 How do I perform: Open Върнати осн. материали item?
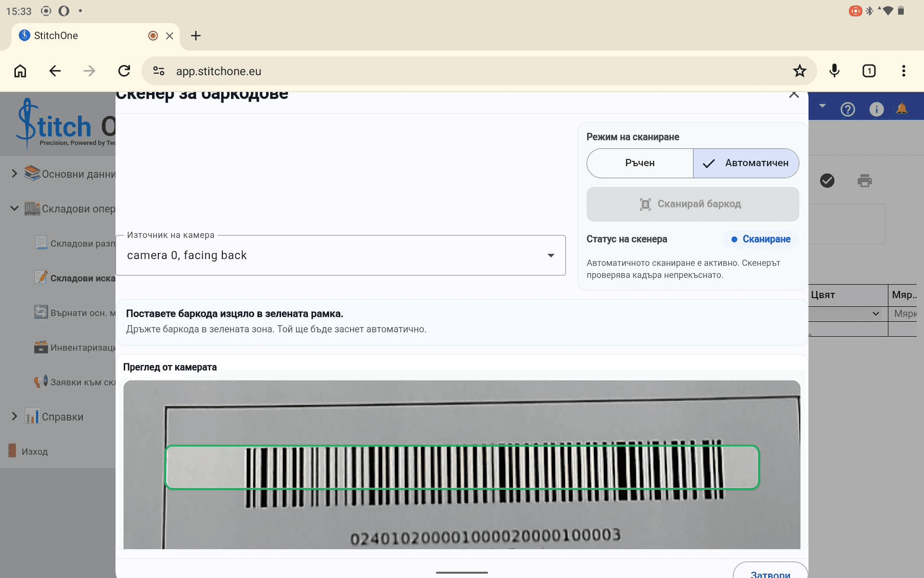75,313
